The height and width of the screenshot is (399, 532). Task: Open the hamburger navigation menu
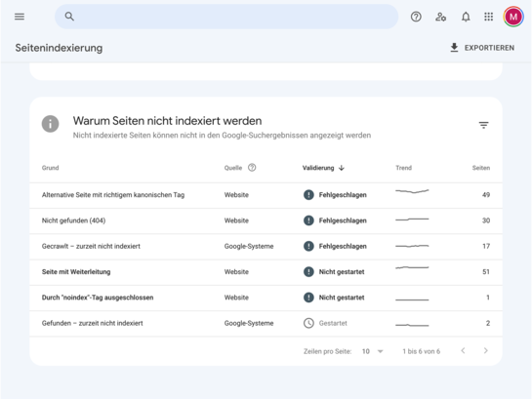(x=20, y=17)
